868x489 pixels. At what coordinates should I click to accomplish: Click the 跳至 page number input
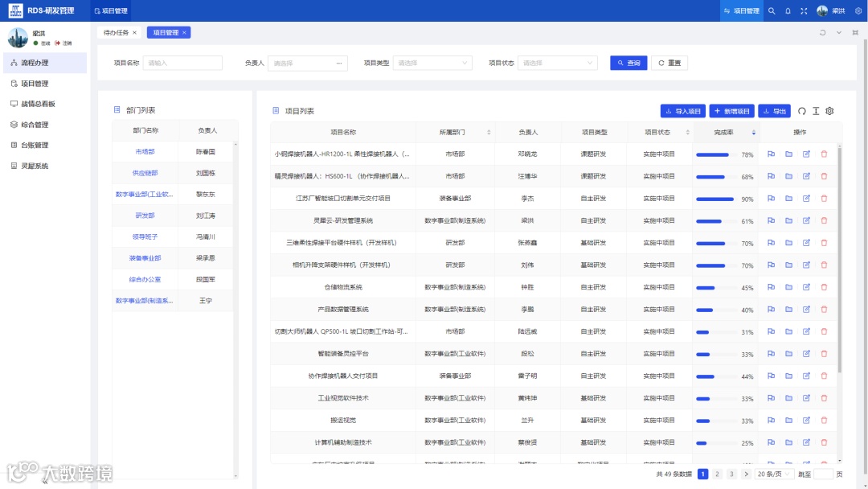824,474
